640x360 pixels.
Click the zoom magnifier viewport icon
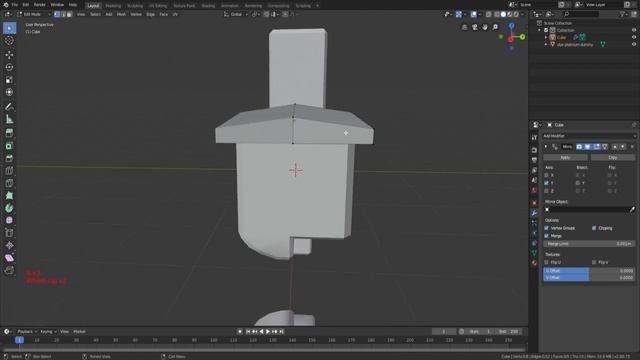(495, 27)
